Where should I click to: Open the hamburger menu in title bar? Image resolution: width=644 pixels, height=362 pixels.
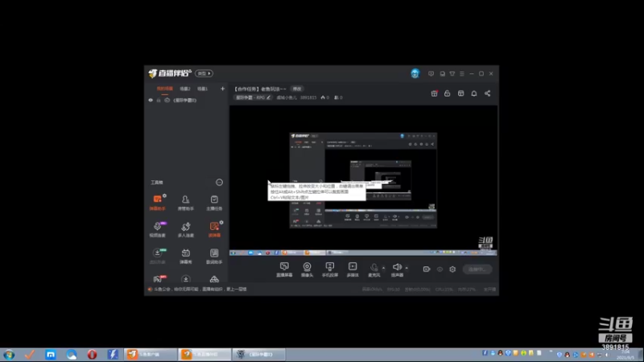click(x=462, y=74)
